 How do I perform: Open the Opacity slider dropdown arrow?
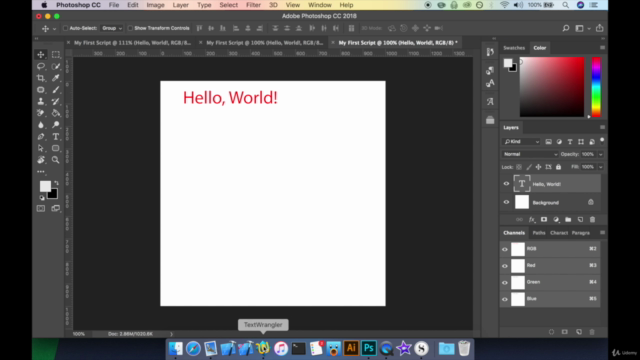point(600,154)
